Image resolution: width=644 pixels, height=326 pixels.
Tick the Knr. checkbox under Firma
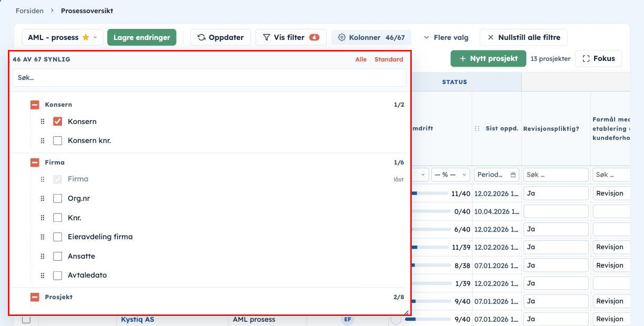58,218
